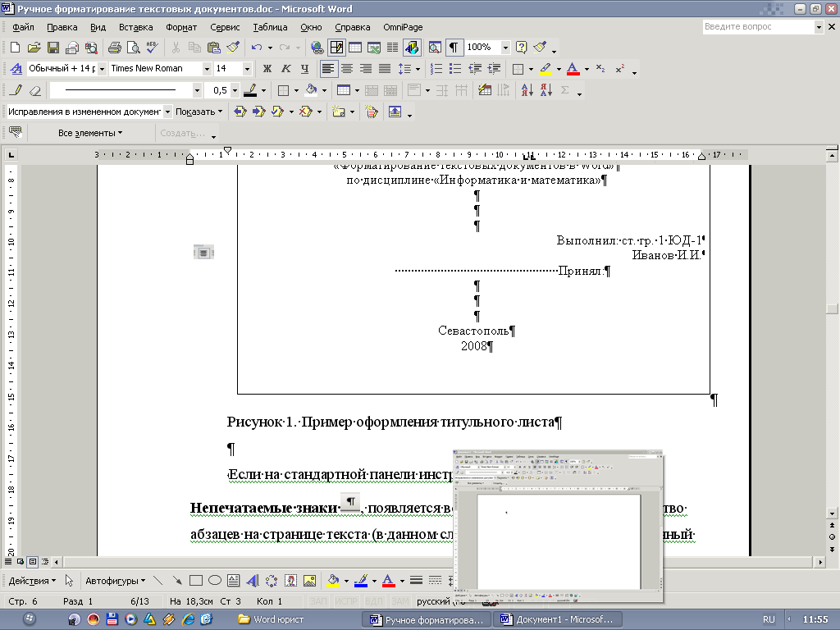This screenshot has width=840, height=630.
Task: Open the Формат menu
Action: coord(181,27)
